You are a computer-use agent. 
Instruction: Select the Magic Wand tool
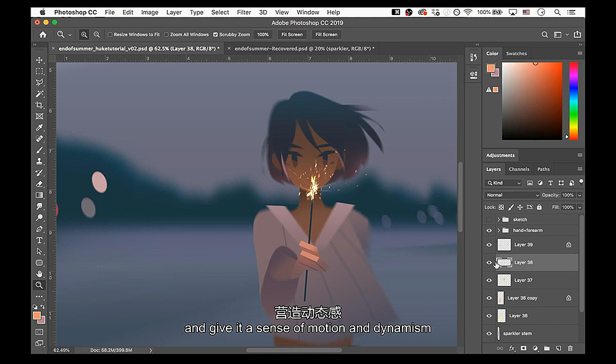click(39, 94)
